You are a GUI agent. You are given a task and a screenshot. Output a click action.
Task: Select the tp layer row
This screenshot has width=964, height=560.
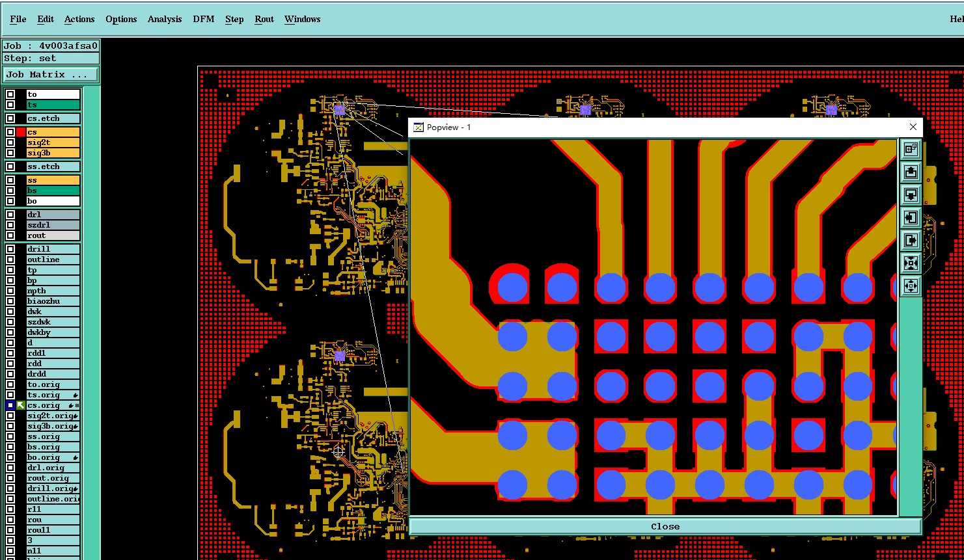pos(53,270)
